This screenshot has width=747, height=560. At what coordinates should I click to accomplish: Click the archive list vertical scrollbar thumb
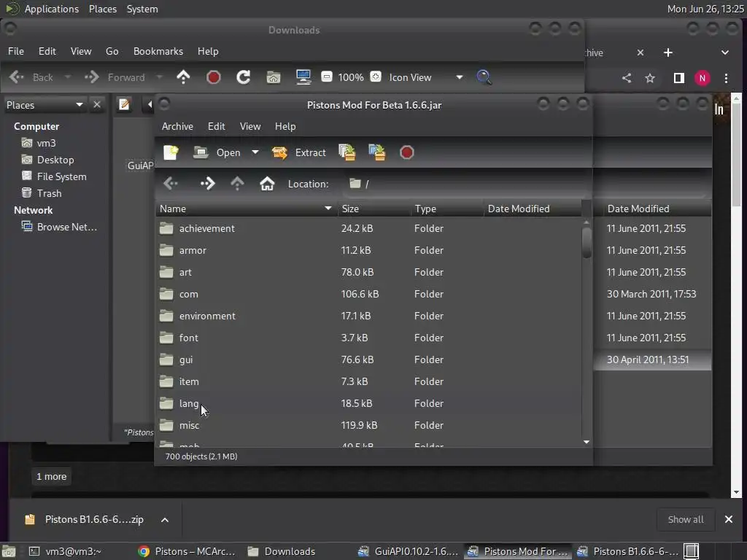point(587,242)
